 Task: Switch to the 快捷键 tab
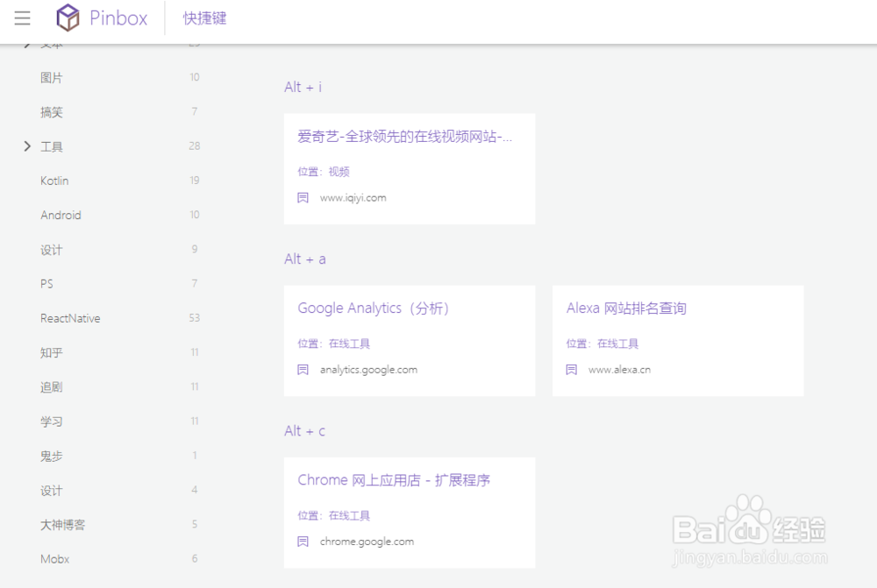click(203, 18)
